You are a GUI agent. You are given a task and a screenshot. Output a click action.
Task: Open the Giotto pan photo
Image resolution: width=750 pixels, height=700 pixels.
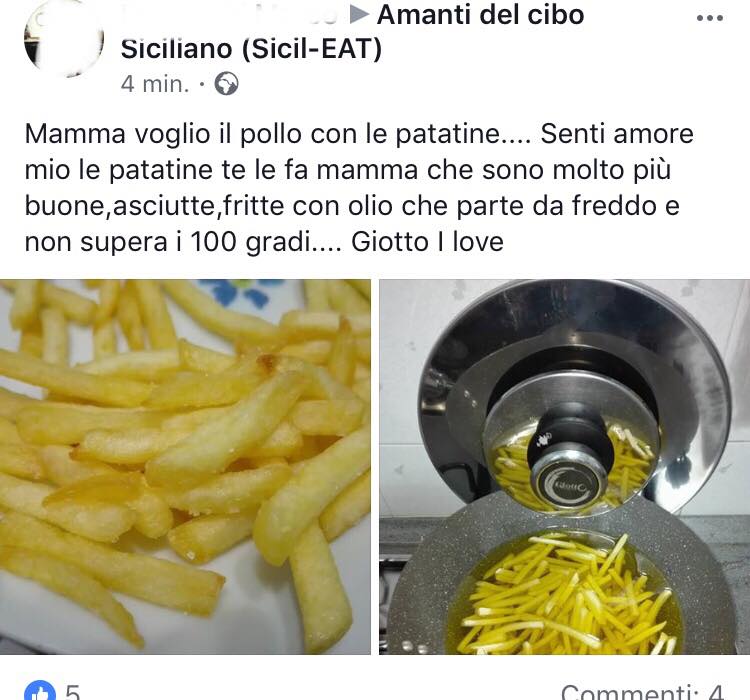[564, 467]
